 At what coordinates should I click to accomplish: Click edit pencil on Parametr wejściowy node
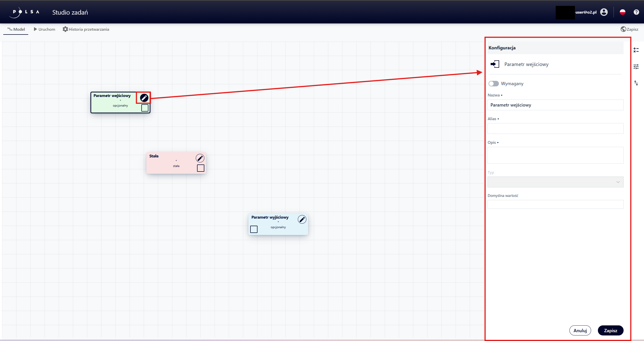[144, 98]
